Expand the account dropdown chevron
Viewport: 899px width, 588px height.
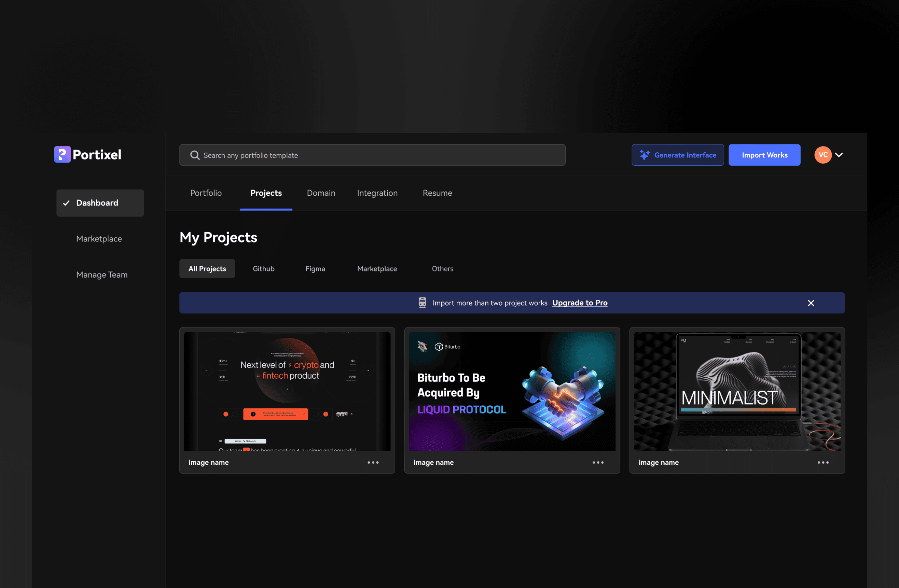(839, 155)
